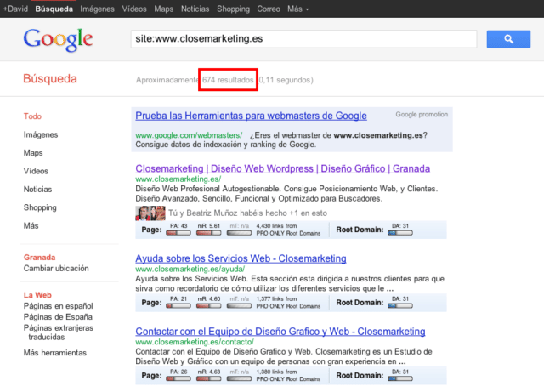Open Correo in the top bar

coord(269,9)
